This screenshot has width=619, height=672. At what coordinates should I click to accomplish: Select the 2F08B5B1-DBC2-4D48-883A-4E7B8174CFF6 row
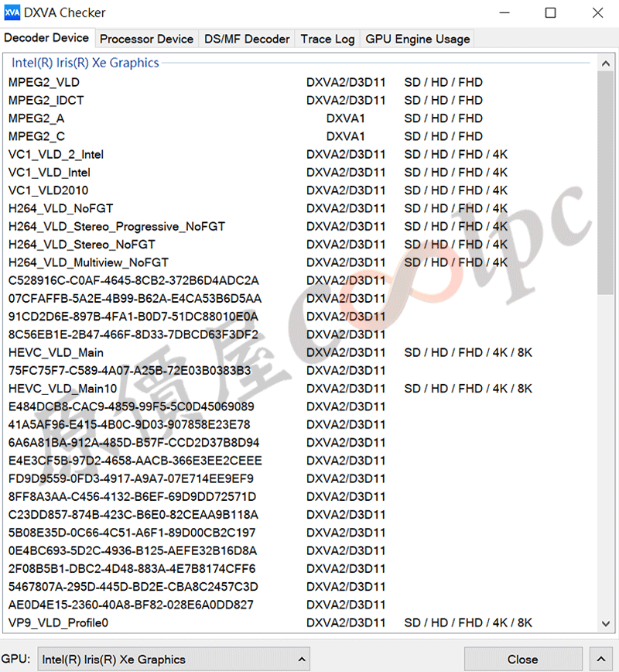coord(300,568)
